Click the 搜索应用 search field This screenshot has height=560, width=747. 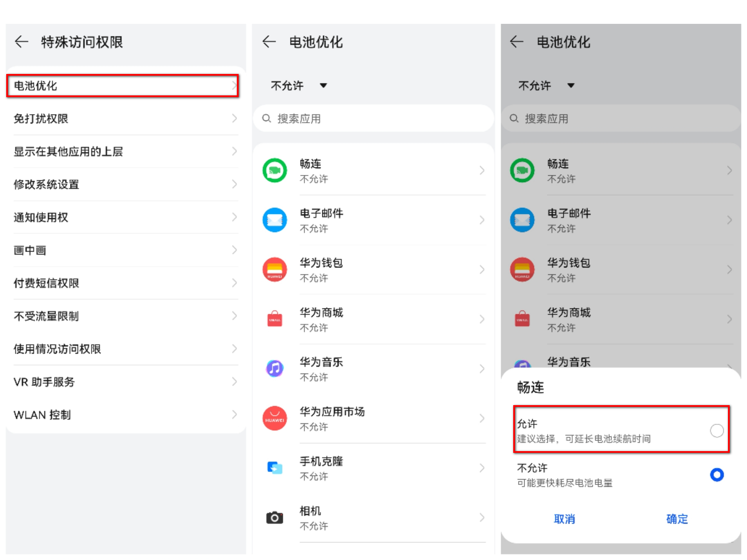click(373, 119)
